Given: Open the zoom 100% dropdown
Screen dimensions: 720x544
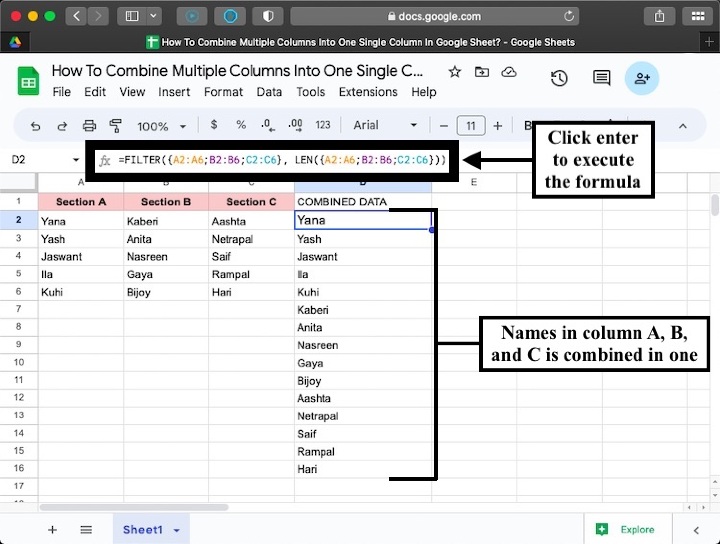Looking at the screenshot, I should click(x=161, y=126).
